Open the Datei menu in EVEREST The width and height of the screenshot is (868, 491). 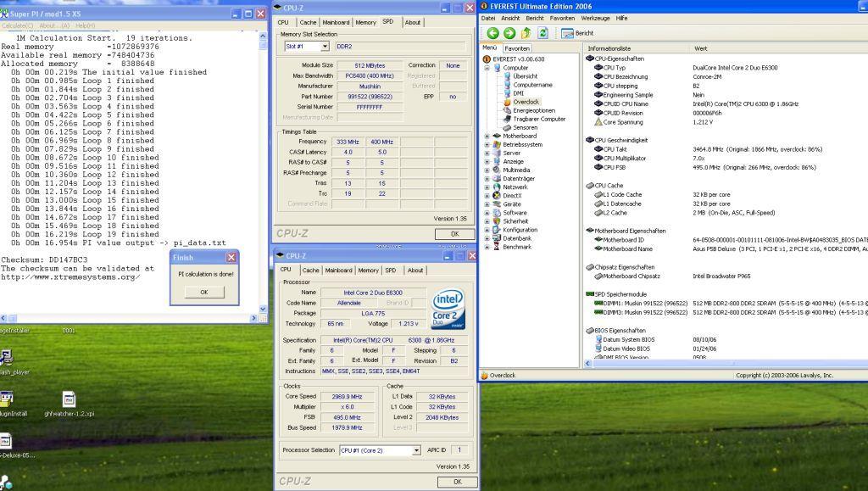[488, 19]
